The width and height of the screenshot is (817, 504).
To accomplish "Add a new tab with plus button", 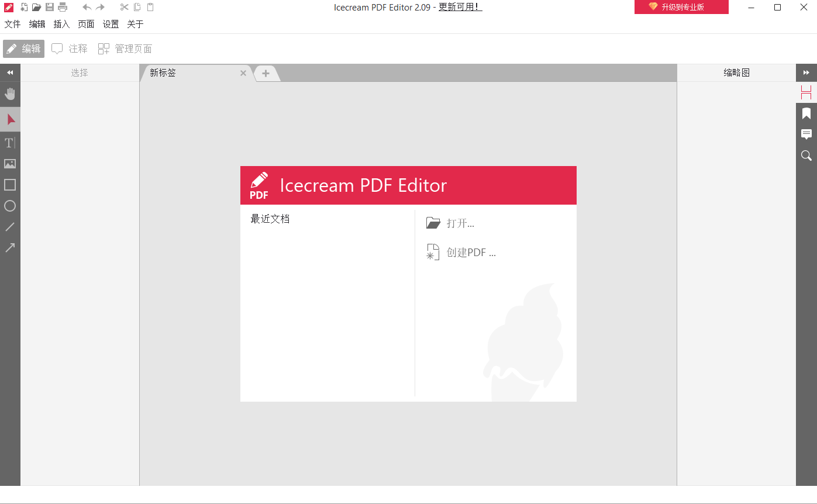I will (266, 73).
